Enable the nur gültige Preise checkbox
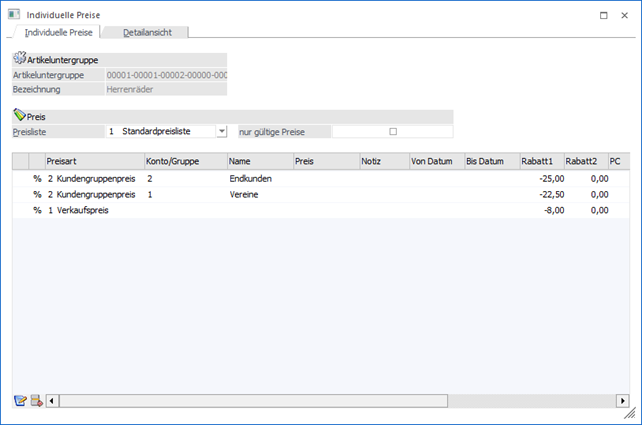This screenshot has width=642, height=425. tap(393, 131)
